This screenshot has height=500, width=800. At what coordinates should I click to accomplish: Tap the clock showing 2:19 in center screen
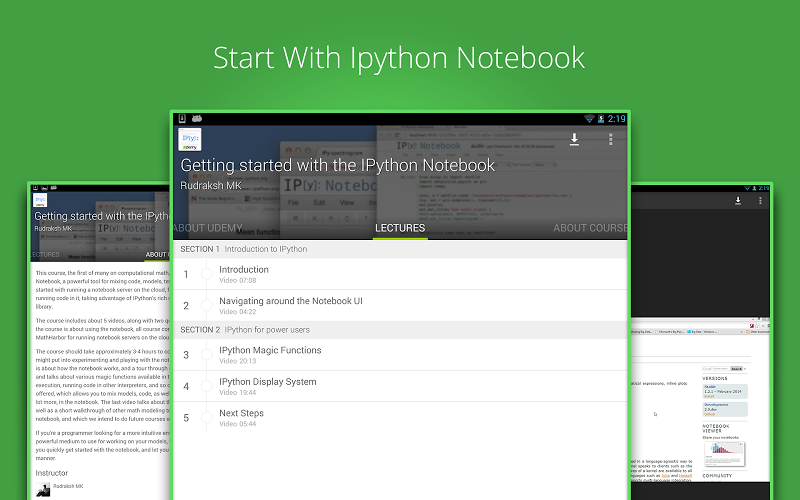click(616, 119)
